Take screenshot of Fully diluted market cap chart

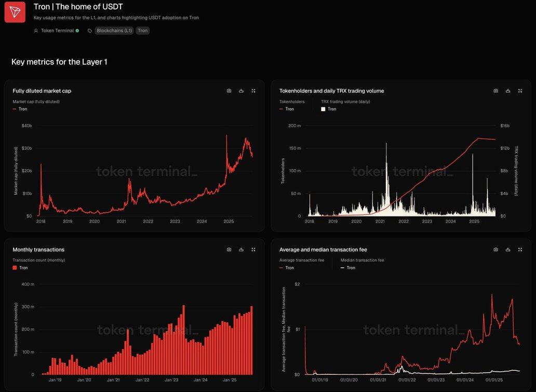pos(229,91)
